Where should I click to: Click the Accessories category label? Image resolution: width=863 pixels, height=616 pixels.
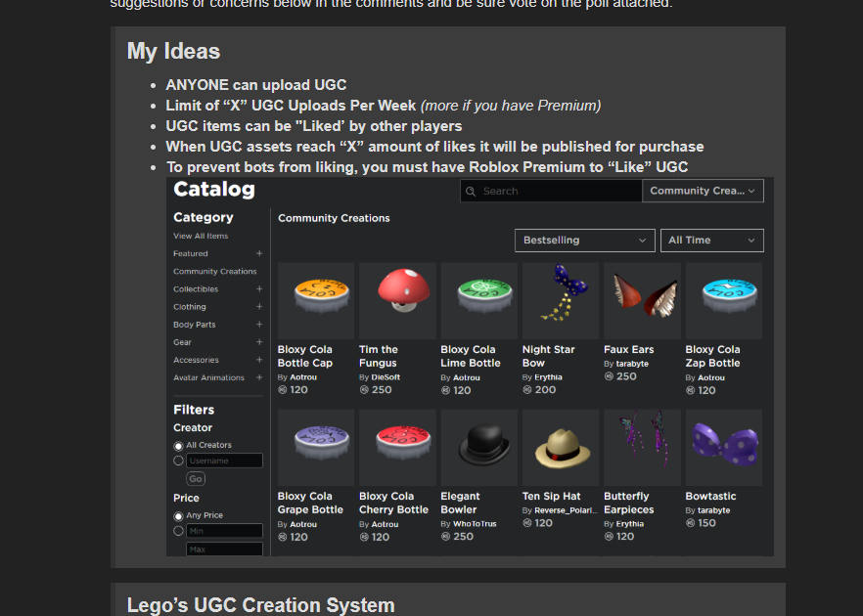196,360
